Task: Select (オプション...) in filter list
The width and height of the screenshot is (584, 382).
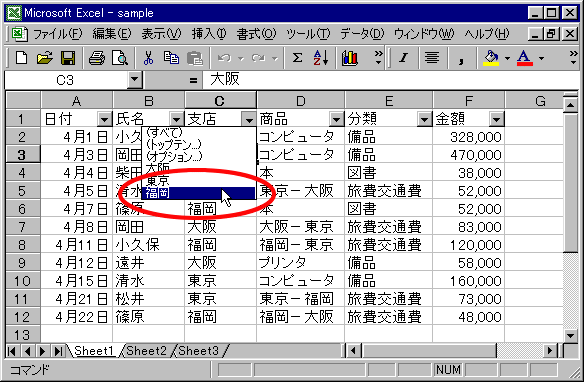Action: tap(199, 156)
